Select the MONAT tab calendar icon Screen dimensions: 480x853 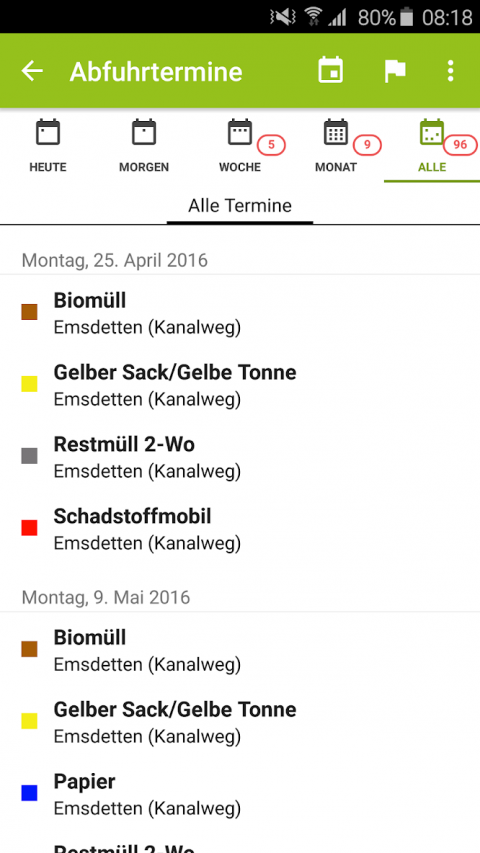tap(336, 132)
